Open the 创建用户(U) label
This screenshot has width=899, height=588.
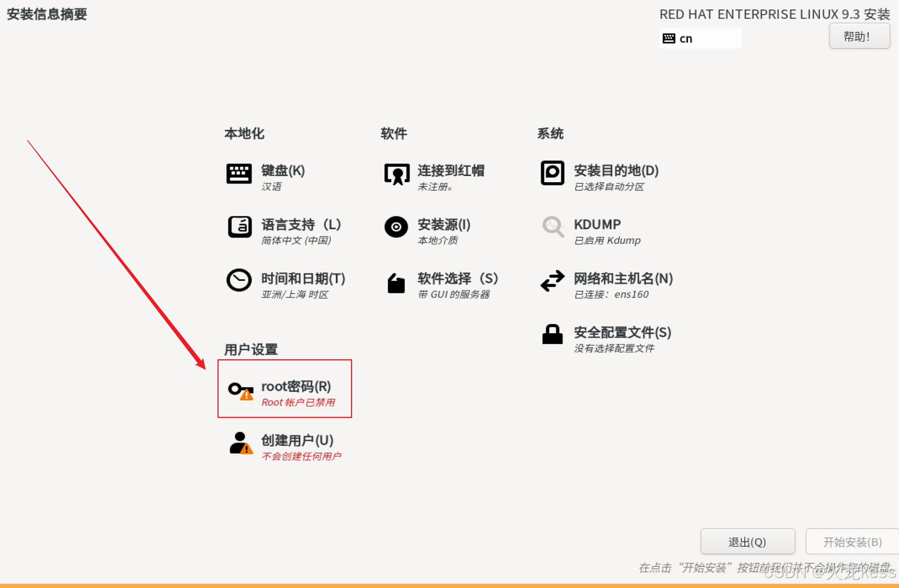coord(297,440)
